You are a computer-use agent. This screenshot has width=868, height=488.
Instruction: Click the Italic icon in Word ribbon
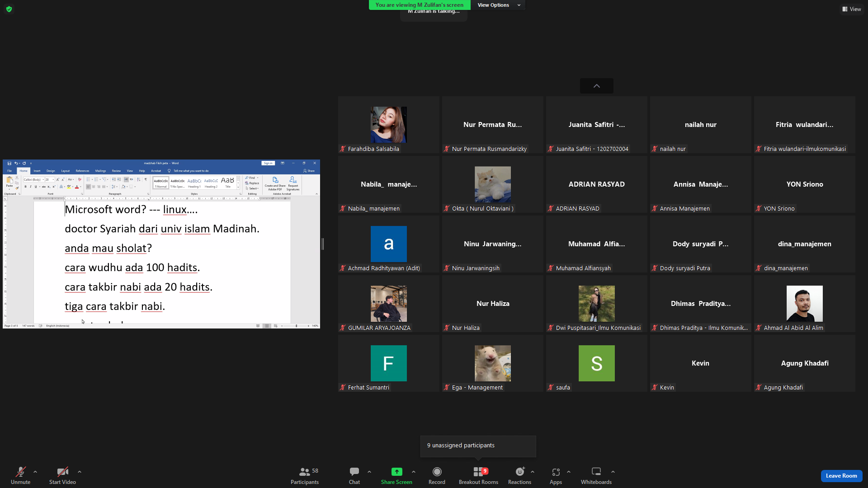tap(31, 187)
